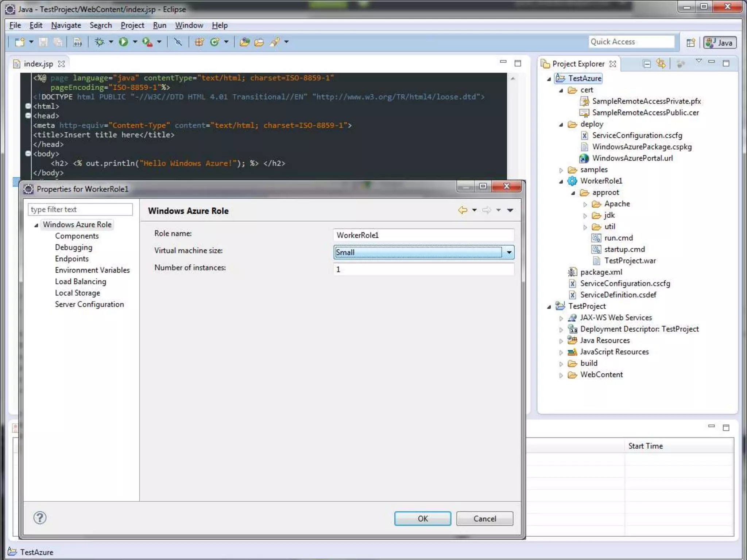Expand the samples folder

click(561, 170)
